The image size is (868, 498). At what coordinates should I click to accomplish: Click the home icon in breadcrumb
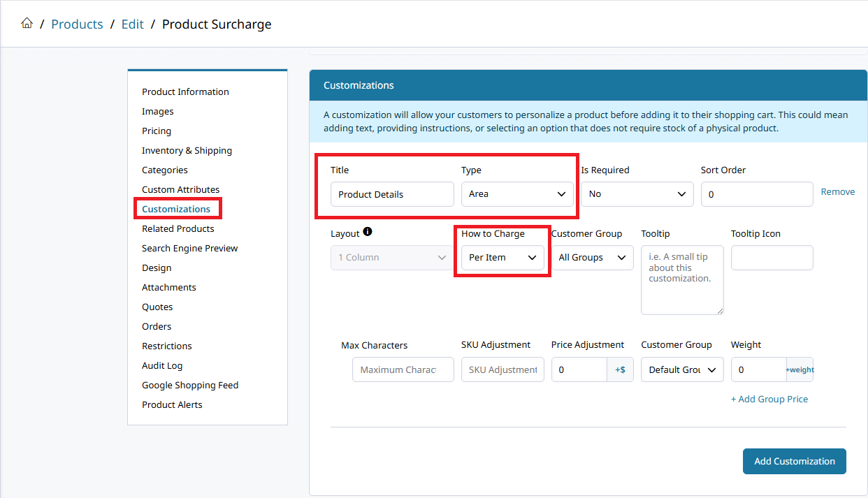coord(27,24)
